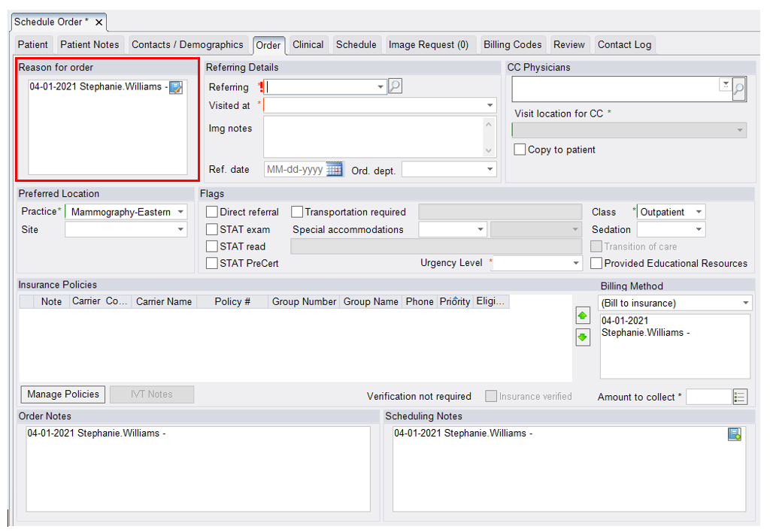The height and width of the screenshot is (532, 770).
Task: Open Clinical tab
Action: pos(308,44)
